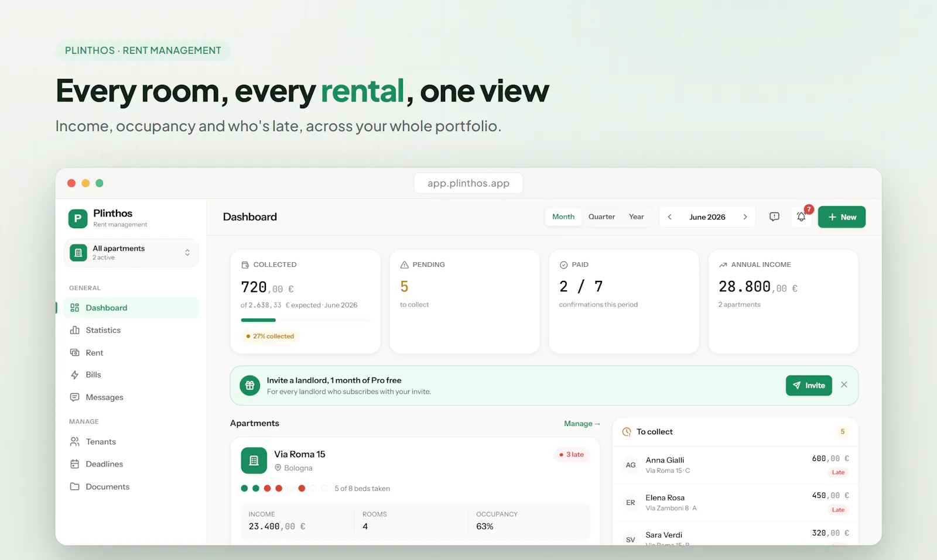Open Elena Rosa's row
Viewport: 937px width, 560px height.
(x=736, y=503)
